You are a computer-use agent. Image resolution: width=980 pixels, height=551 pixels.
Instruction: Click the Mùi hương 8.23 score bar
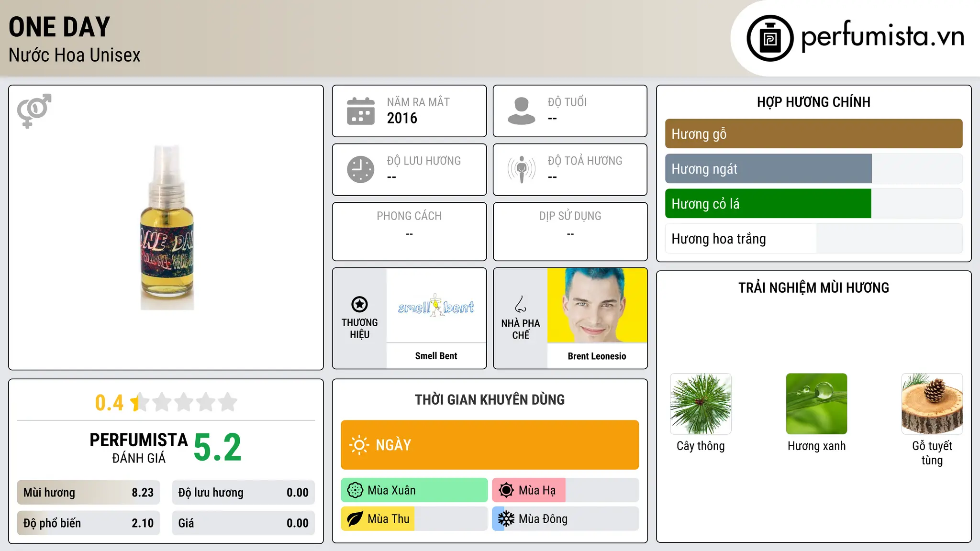tap(89, 493)
